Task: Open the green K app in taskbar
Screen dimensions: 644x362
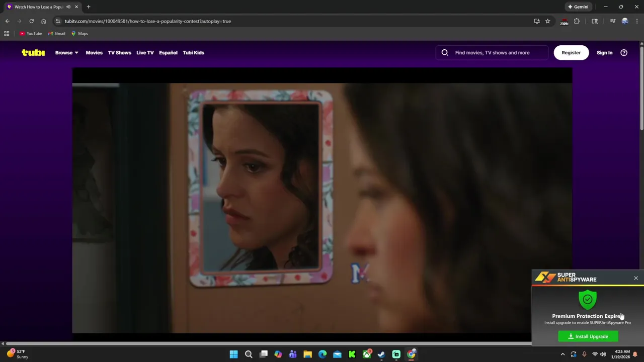Action: [352, 354]
